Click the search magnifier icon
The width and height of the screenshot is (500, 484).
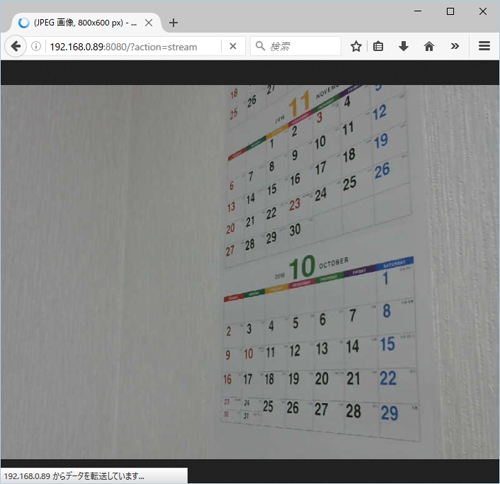[260, 46]
